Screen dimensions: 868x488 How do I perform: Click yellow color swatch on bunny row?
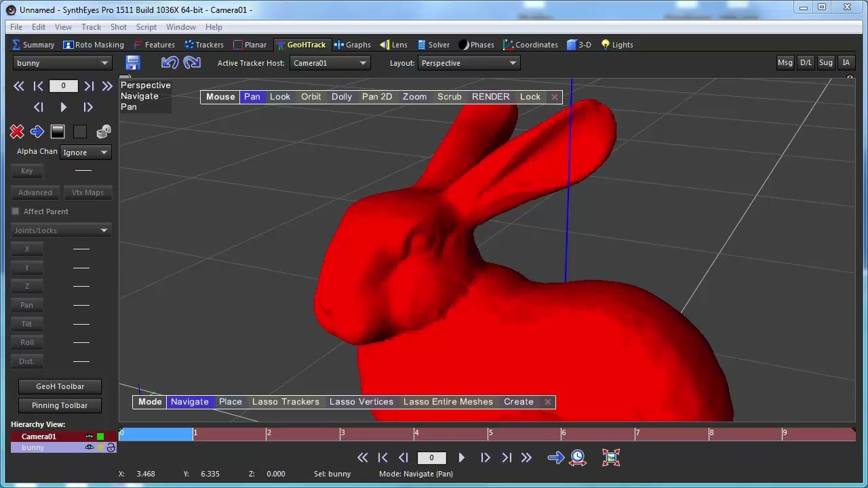coord(100,447)
